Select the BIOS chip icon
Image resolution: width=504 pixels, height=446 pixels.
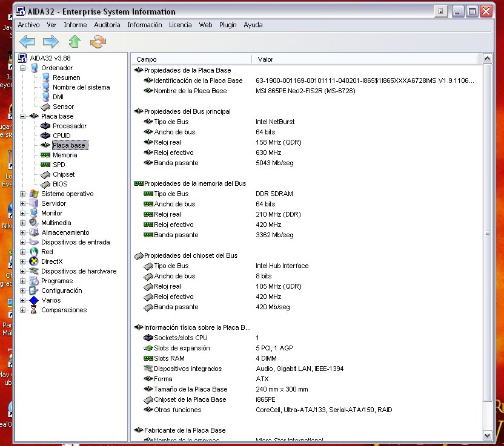pos(45,185)
